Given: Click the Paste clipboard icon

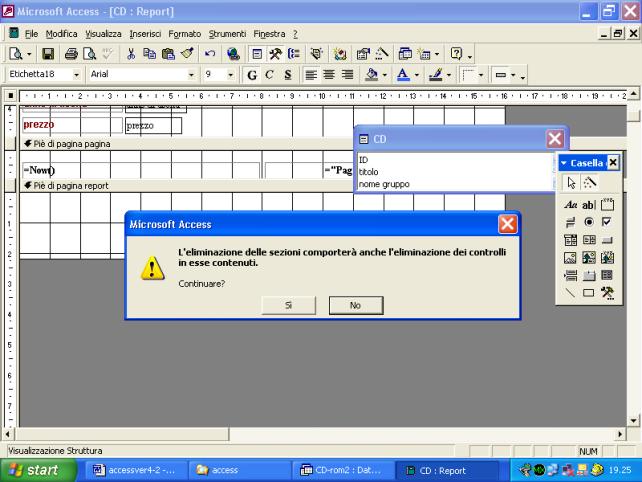Looking at the screenshot, I should click(168, 54).
